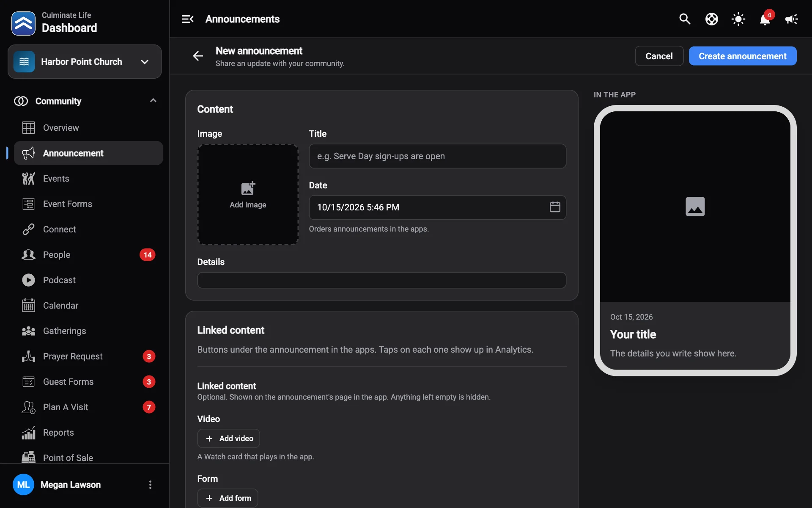This screenshot has height=508, width=812.
Task: Click 'Orders announcements in the apps.' hint
Action: 368,229
